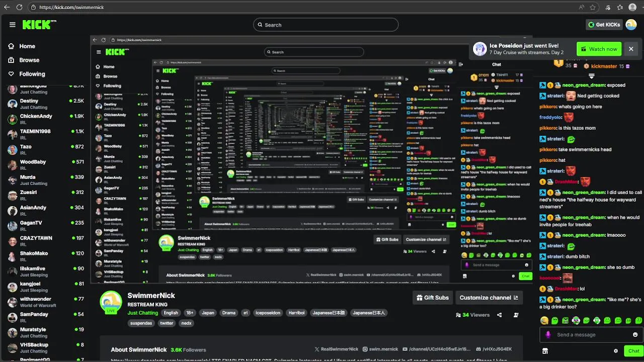Go to Home in the outer left sidebar

(21, 46)
